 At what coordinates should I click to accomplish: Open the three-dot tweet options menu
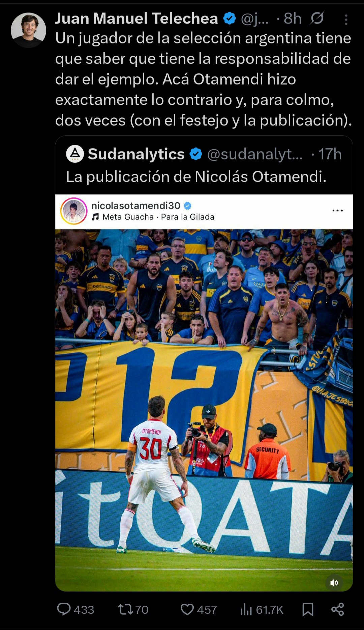(346, 20)
